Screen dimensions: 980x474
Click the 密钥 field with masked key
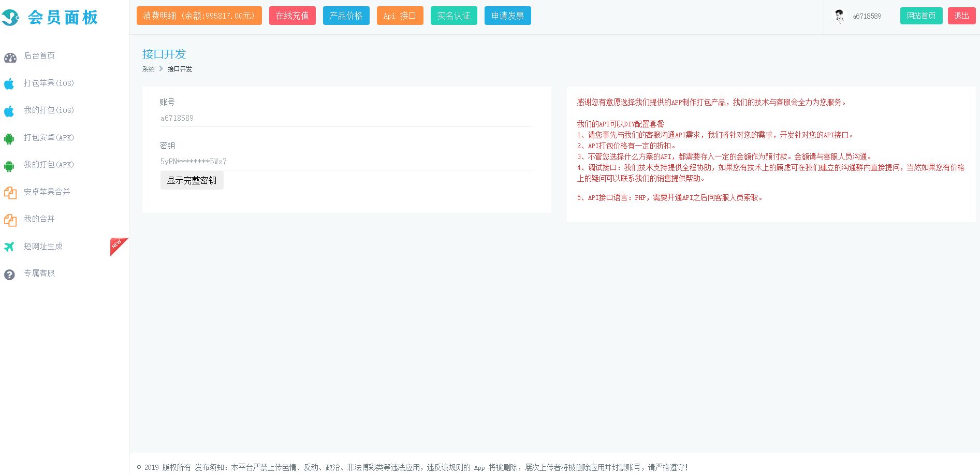pos(346,162)
